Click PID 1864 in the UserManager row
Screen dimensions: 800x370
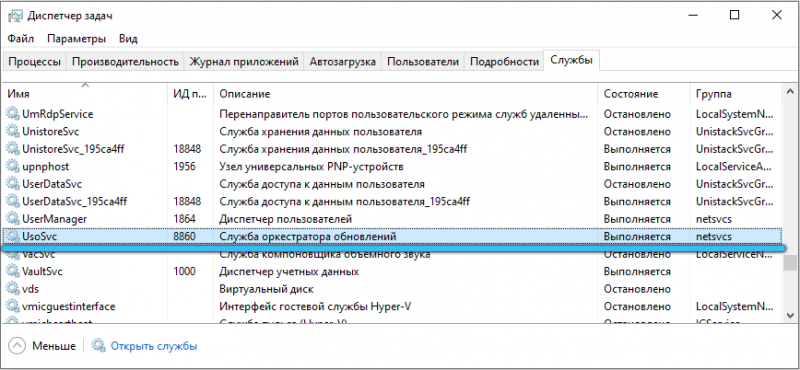pos(184,219)
